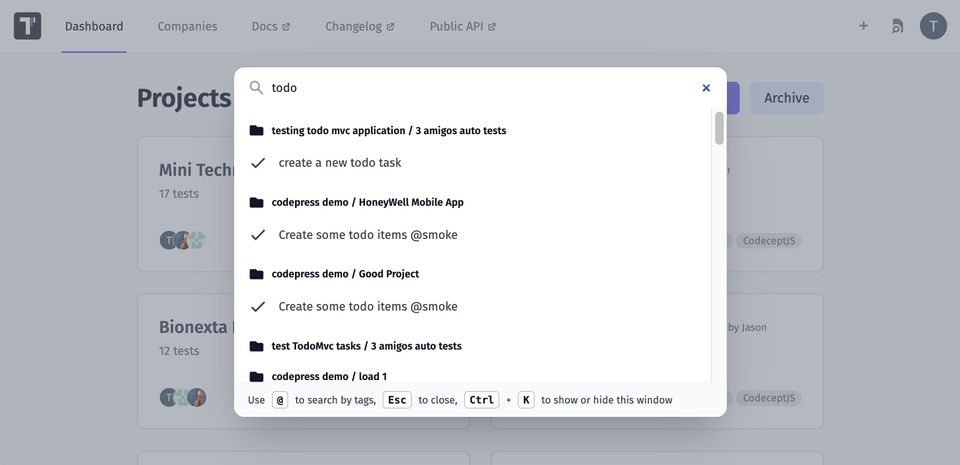Click the magnifier icon in search box
Image resolution: width=960 pixels, height=465 pixels.
(x=256, y=87)
